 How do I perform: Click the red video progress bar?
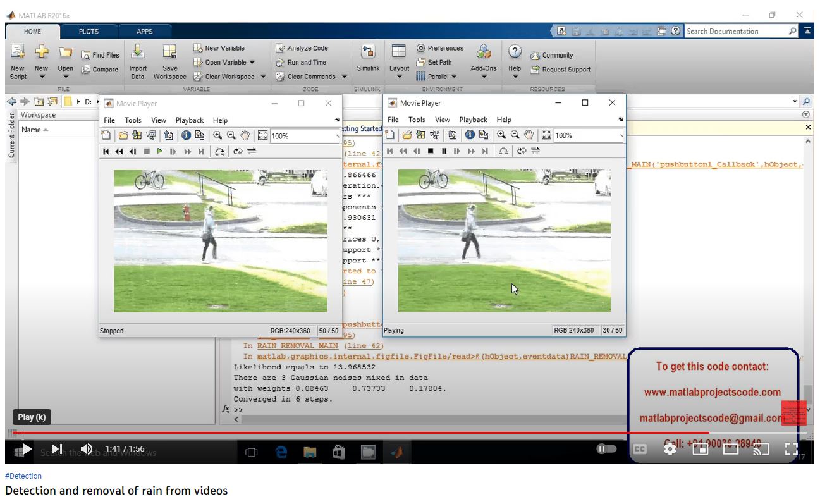click(x=354, y=433)
